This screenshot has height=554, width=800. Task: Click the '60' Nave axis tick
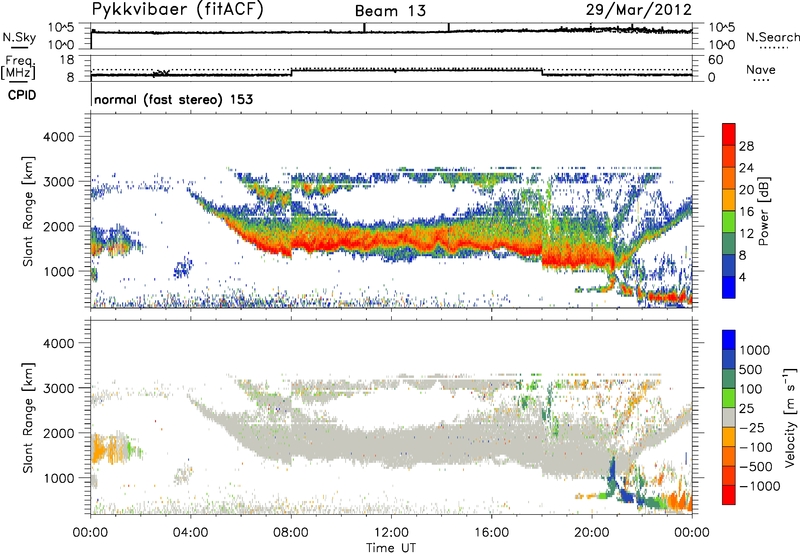716,60
